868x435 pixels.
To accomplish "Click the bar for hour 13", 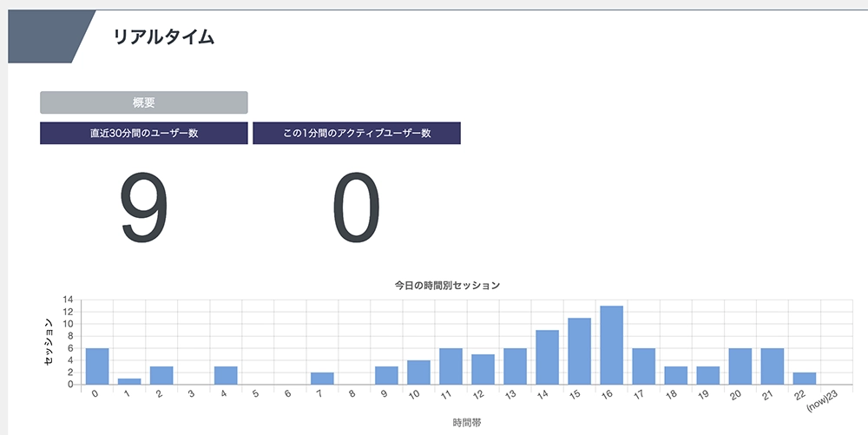I will (515, 366).
